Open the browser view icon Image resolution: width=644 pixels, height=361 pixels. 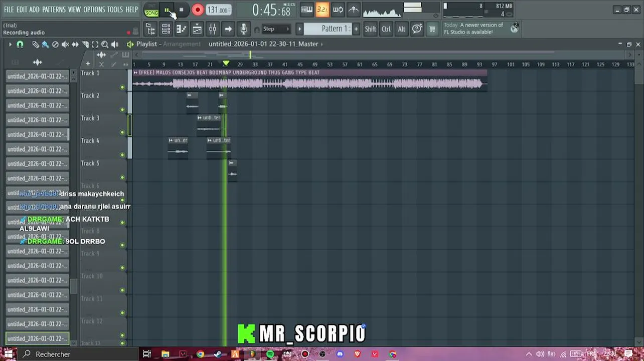coord(150,29)
